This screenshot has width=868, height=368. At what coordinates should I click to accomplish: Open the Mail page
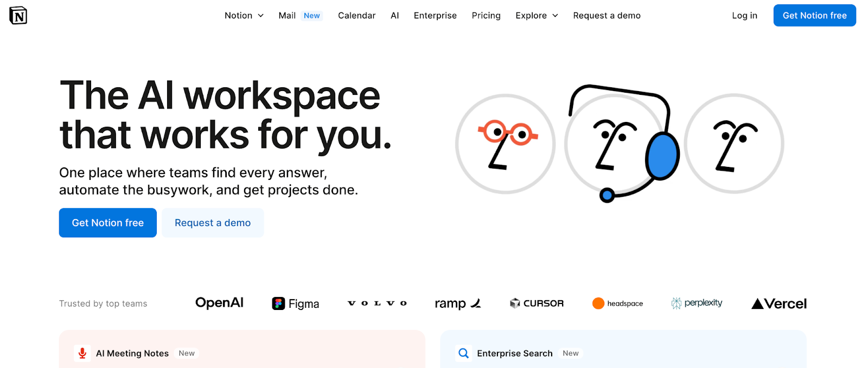287,16
